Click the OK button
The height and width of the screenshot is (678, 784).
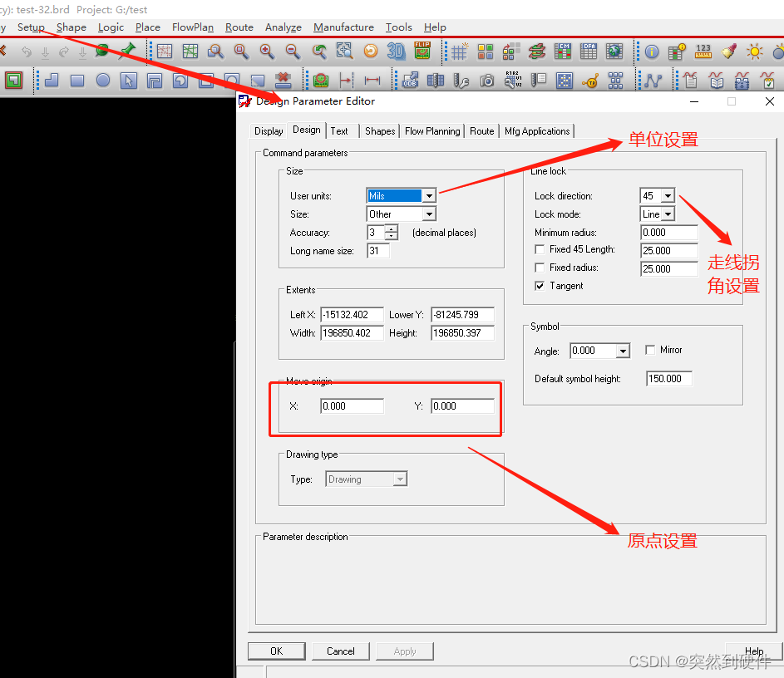coord(277,651)
